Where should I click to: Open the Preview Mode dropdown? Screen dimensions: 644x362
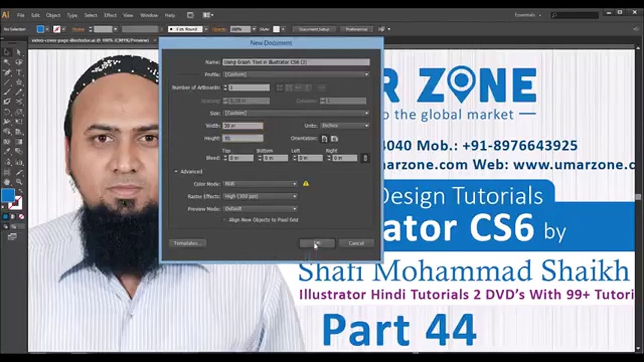(x=260, y=209)
